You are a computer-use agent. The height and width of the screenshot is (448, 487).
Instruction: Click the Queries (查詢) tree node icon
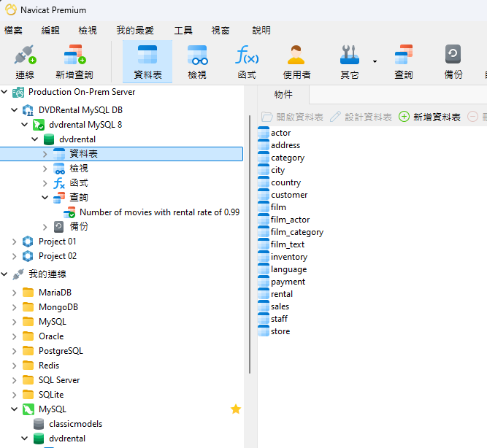59,198
